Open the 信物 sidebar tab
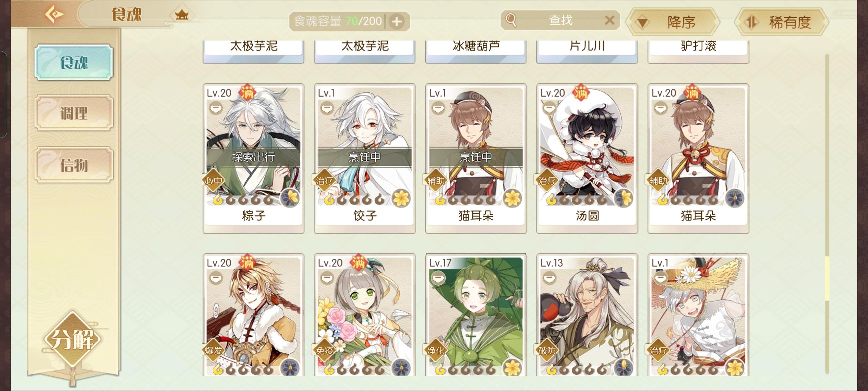 pyautogui.click(x=74, y=165)
